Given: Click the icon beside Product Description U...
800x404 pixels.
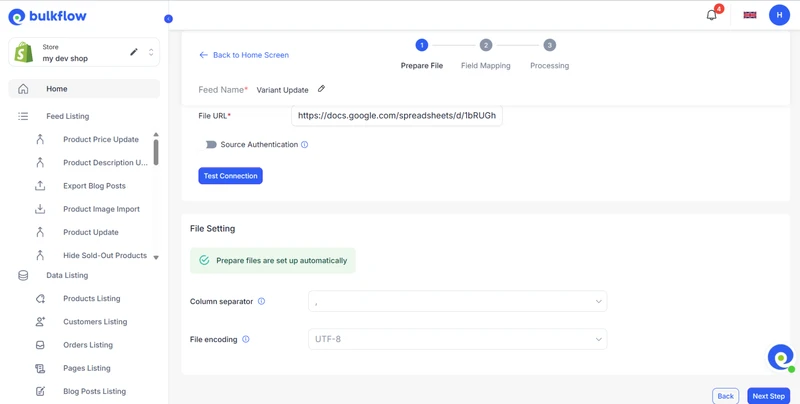Looking at the screenshot, I should click(40, 163).
